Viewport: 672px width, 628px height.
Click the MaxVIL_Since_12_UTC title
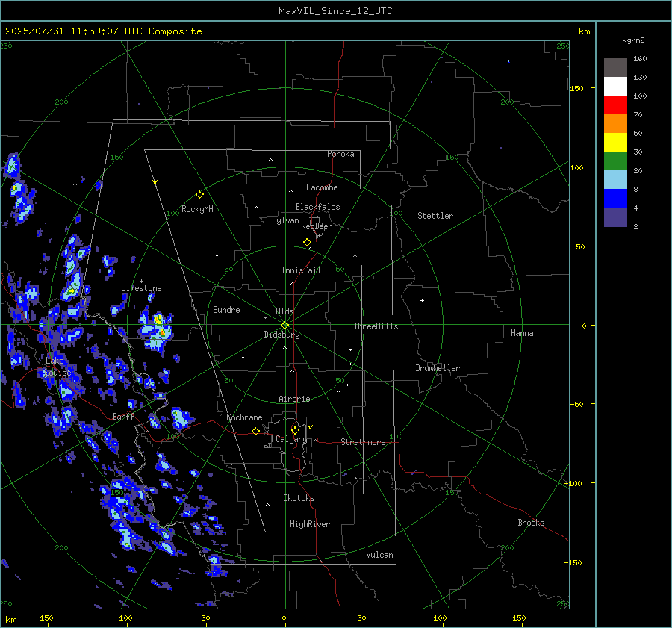click(x=335, y=11)
